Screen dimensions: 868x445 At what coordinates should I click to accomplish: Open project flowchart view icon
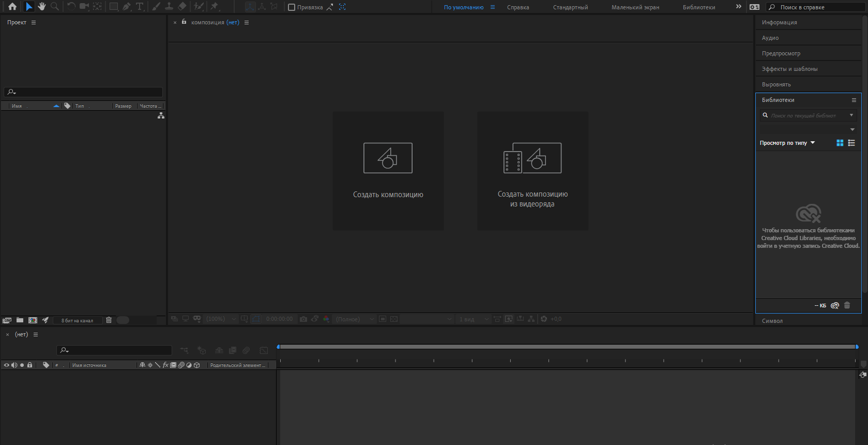click(161, 115)
